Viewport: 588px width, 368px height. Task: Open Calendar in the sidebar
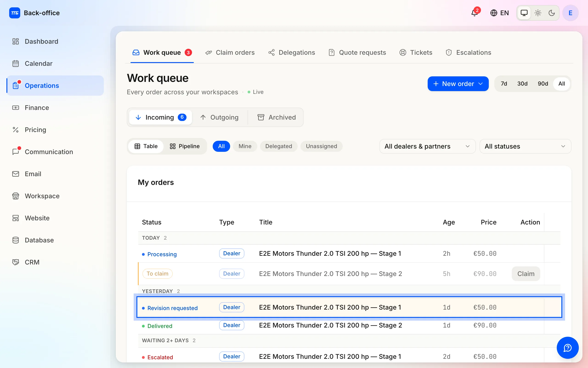(55, 63)
